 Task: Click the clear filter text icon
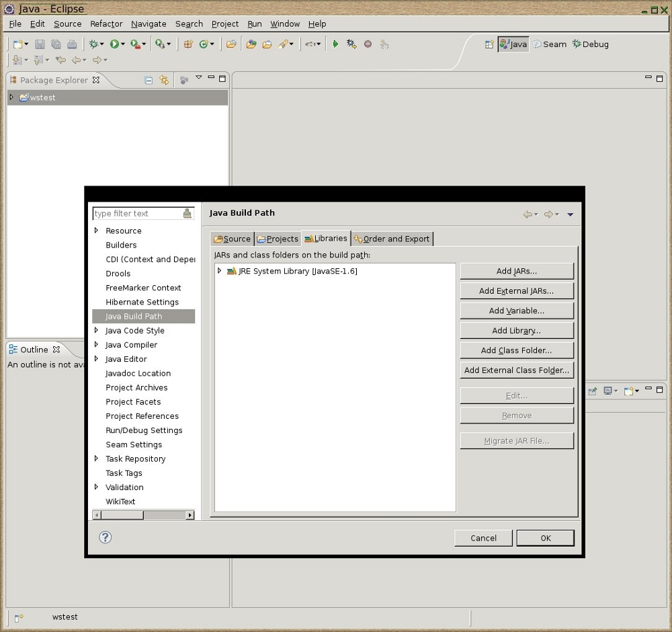187,214
